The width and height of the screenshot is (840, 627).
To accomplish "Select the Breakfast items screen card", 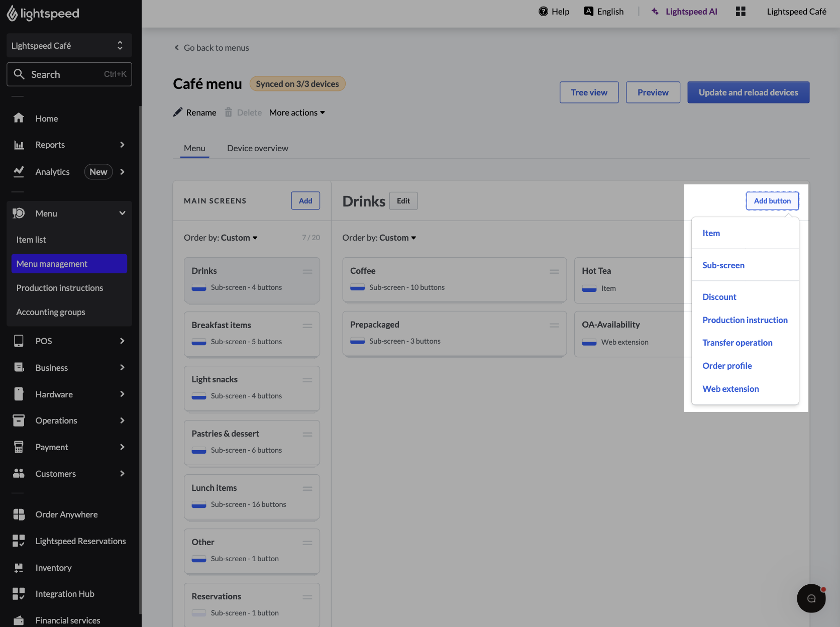I will pos(252,335).
